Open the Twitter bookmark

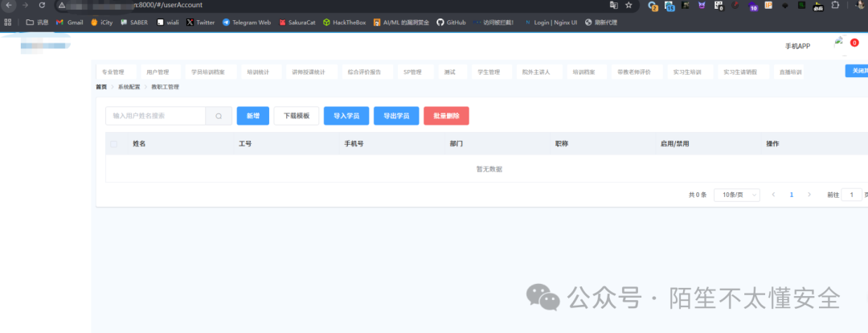coord(200,23)
